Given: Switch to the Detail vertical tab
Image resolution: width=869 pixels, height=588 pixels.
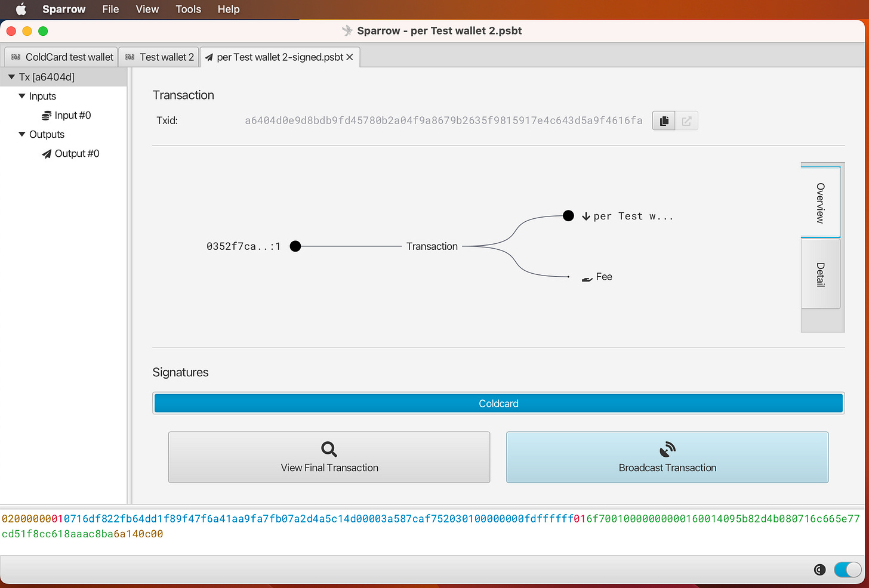Looking at the screenshot, I should click(821, 274).
